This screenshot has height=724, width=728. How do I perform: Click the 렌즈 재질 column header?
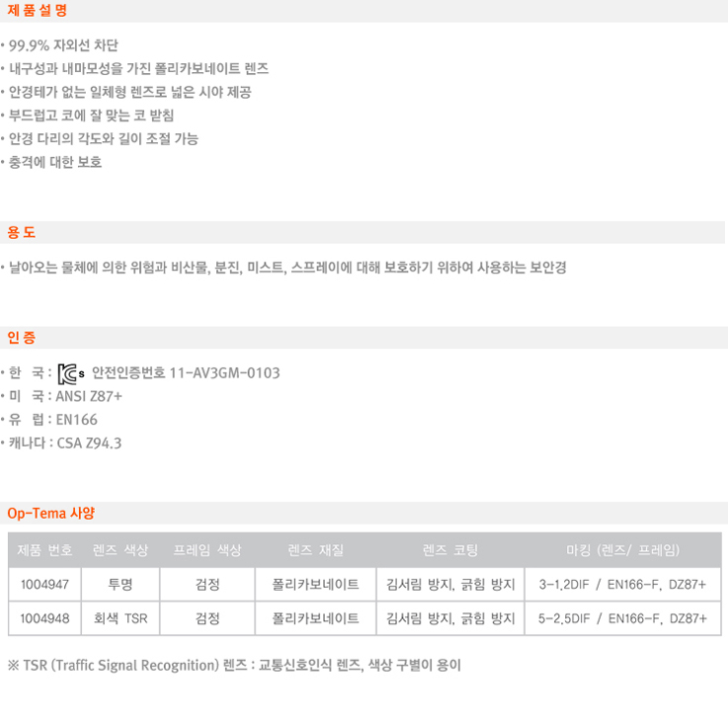316,550
